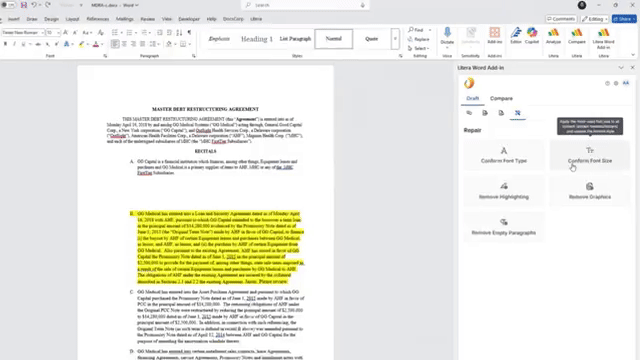Viewport: 640px width, 360px height.
Task: Toggle Underline formatting
Action: click(x=23, y=44)
